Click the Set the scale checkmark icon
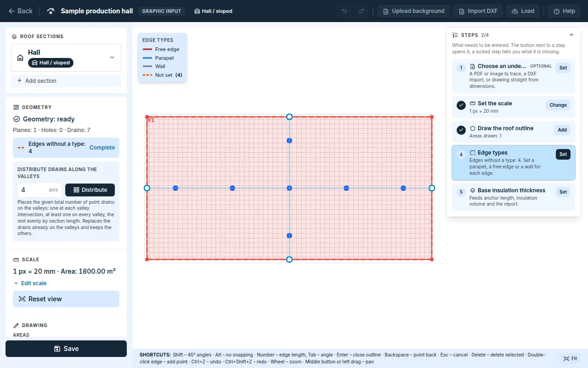The height and width of the screenshot is (368, 588). (461, 105)
